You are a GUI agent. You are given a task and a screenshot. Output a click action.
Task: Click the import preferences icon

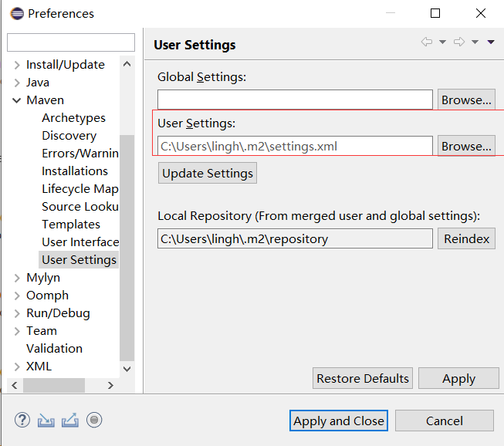(46, 420)
